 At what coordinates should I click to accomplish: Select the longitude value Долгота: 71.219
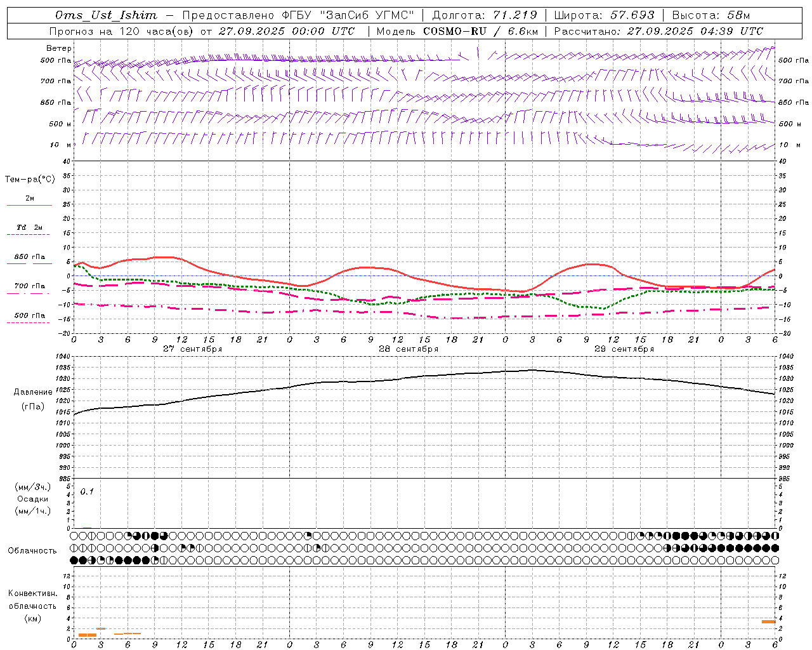tap(485, 15)
